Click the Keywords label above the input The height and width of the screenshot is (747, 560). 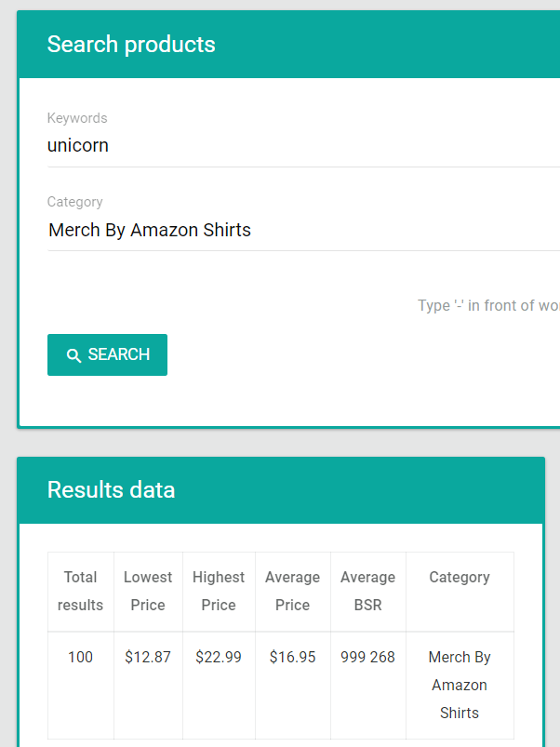tap(77, 118)
